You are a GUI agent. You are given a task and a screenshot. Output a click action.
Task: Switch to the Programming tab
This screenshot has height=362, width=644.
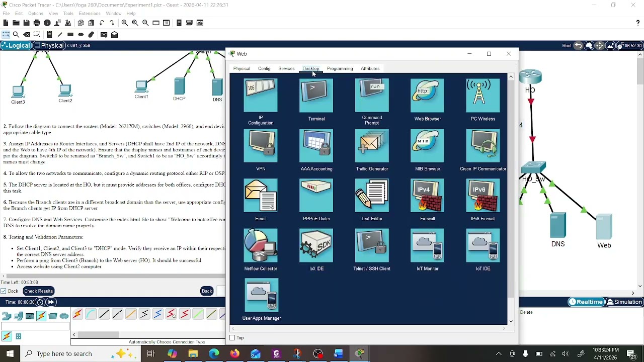pyautogui.click(x=340, y=68)
